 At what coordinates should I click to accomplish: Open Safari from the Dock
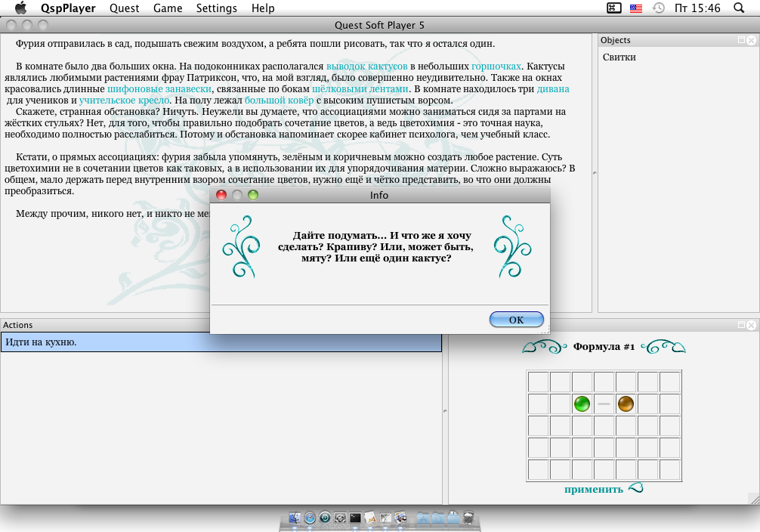tap(309, 518)
